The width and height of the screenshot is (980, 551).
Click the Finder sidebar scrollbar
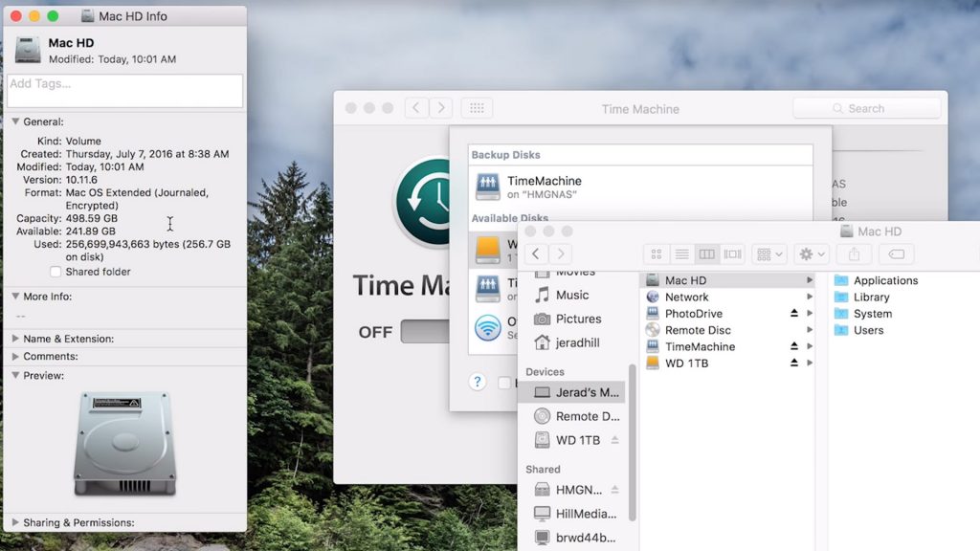[632, 442]
